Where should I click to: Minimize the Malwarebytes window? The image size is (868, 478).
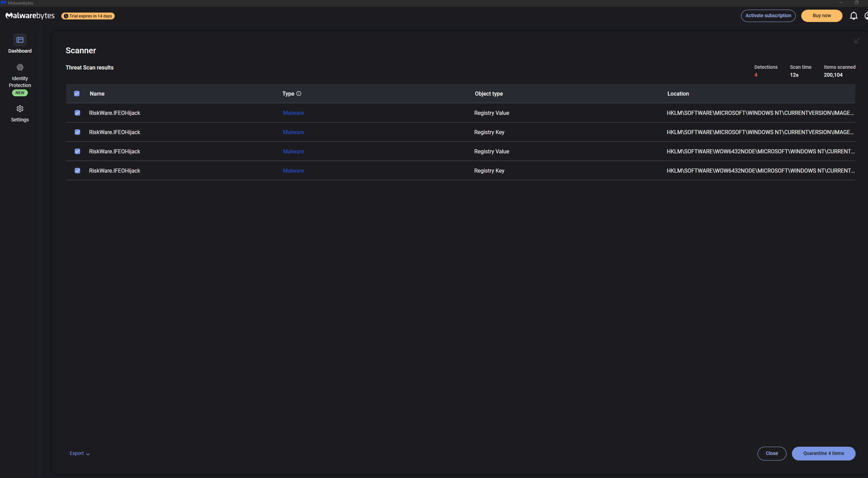[x=841, y=3]
